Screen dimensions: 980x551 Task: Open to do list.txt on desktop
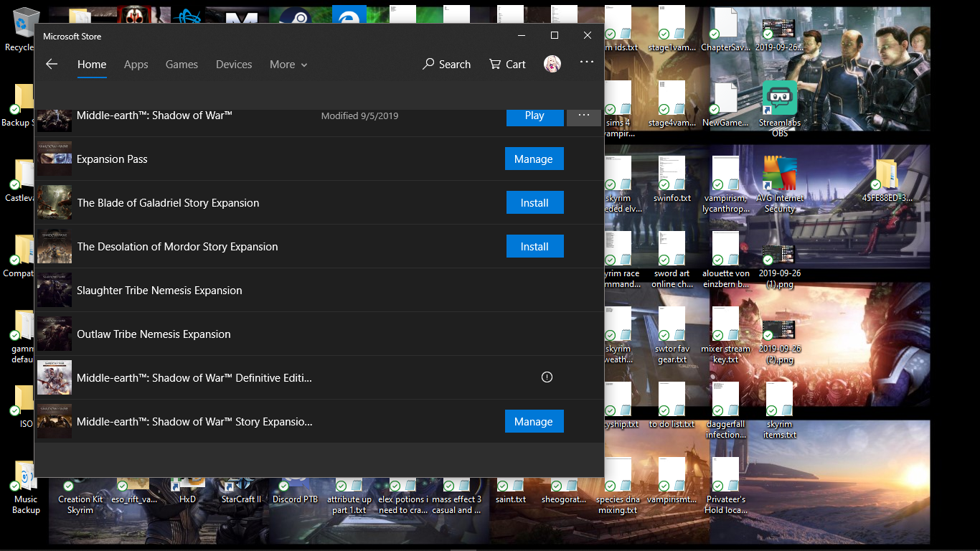(x=672, y=406)
